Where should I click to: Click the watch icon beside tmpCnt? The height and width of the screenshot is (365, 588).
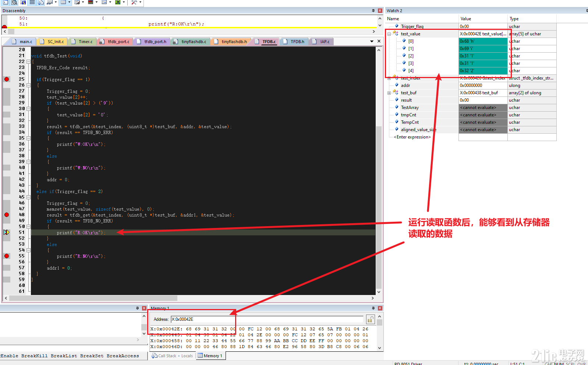(x=397, y=115)
